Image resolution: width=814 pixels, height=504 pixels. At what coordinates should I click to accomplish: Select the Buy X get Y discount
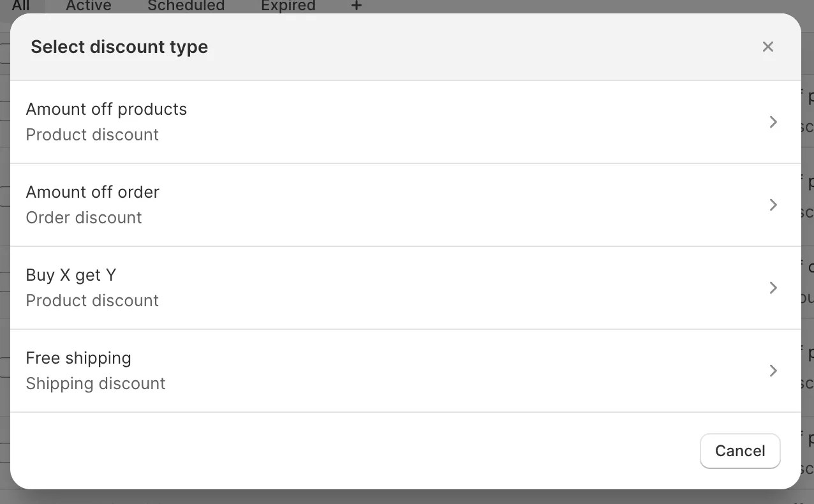click(71, 275)
